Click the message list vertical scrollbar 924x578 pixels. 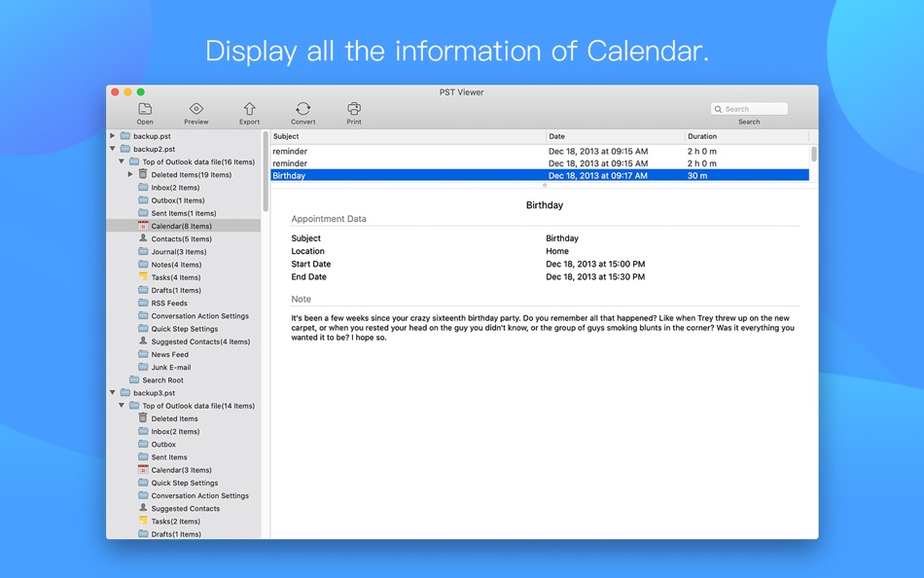click(x=814, y=154)
